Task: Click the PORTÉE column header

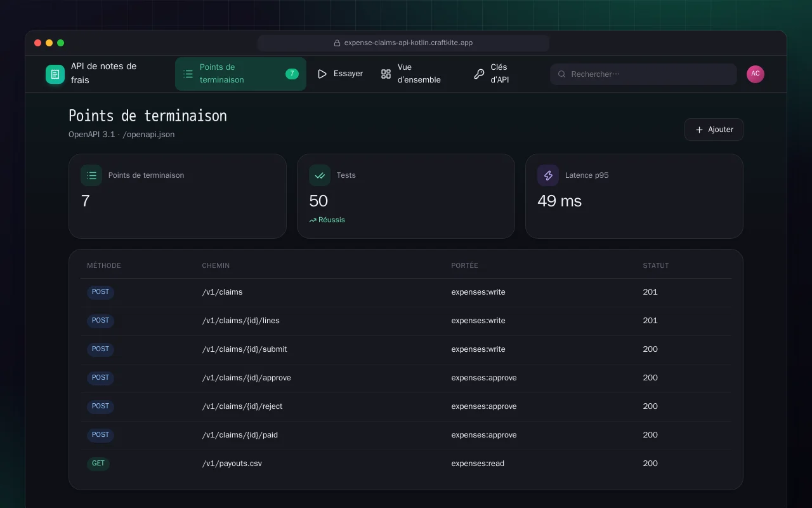Action: (x=464, y=265)
